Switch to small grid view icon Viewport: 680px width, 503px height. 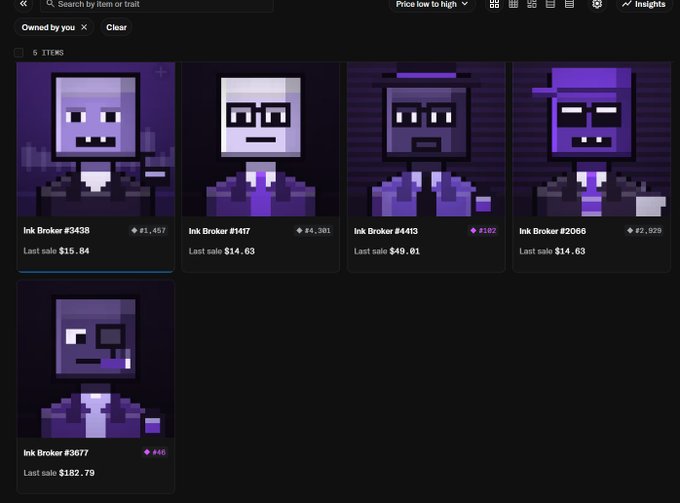pyautogui.click(x=513, y=4)
